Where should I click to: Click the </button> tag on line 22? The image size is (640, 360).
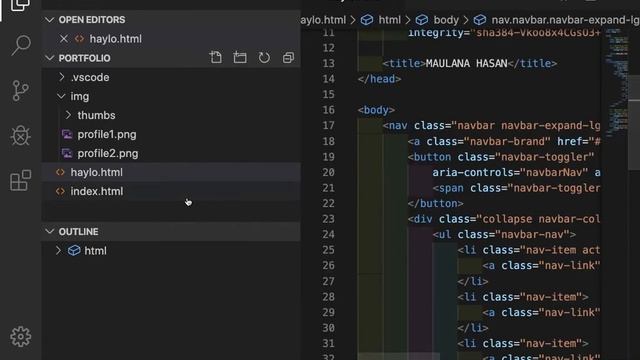tap(435, 203)
